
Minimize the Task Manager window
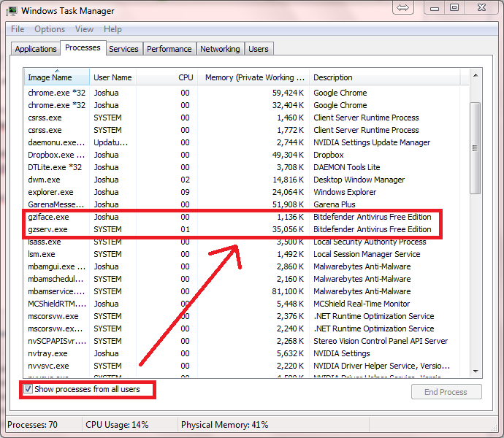[435, 8]
